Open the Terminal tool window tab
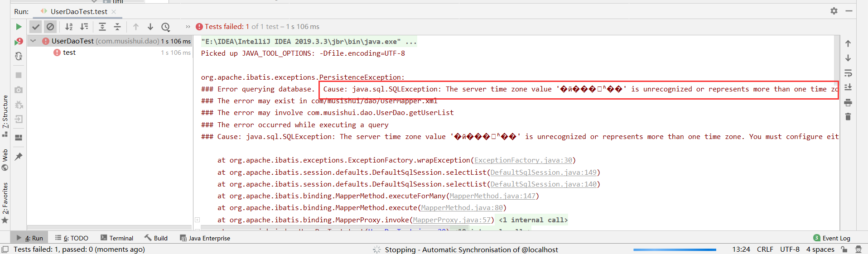This screenshot has height=254, width=868. [x=117, y=238]
